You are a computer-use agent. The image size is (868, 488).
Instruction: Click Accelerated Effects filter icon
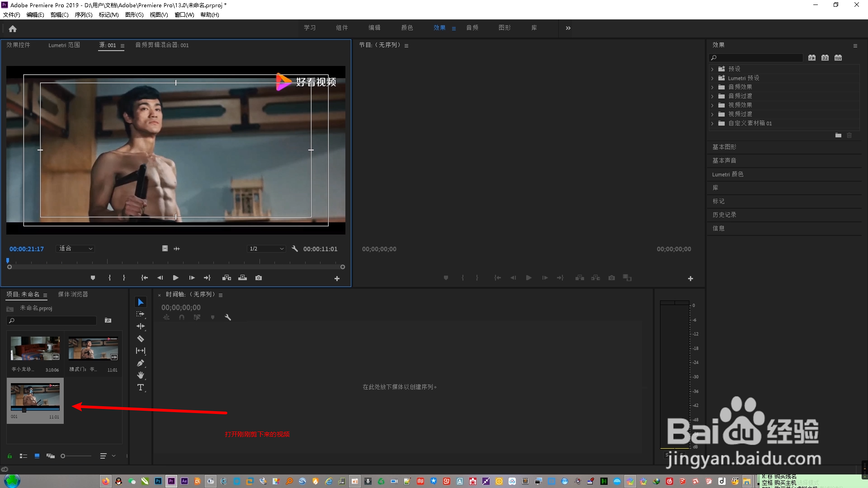click(812, 58)
